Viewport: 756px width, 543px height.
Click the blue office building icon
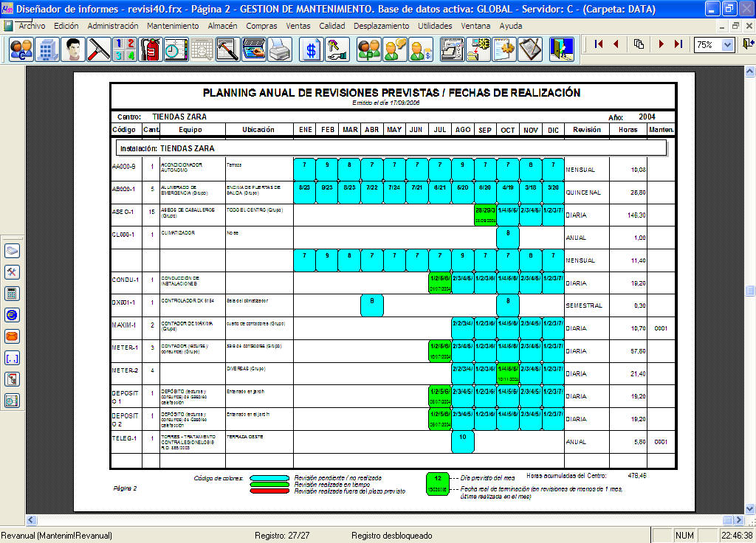click(x=47, y=49)
